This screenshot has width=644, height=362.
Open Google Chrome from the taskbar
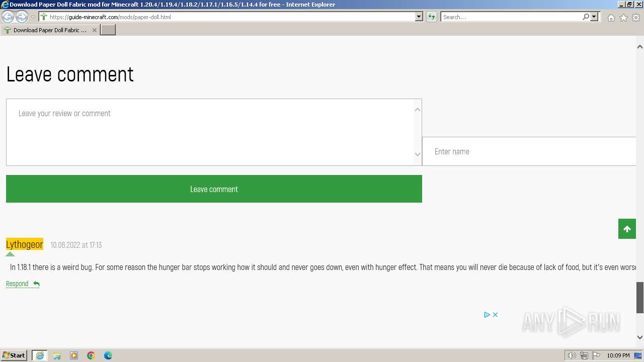[91, 355]
